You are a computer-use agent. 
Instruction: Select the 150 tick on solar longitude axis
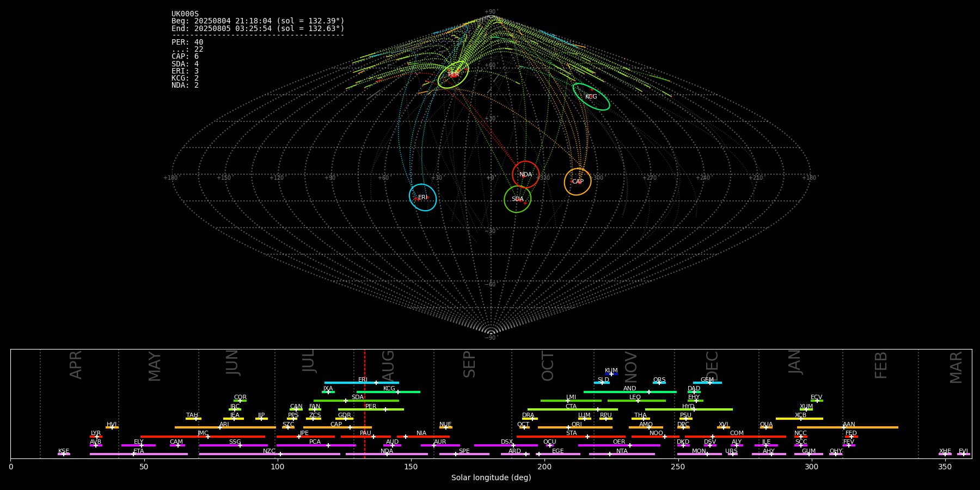click(x=411, y=467)
